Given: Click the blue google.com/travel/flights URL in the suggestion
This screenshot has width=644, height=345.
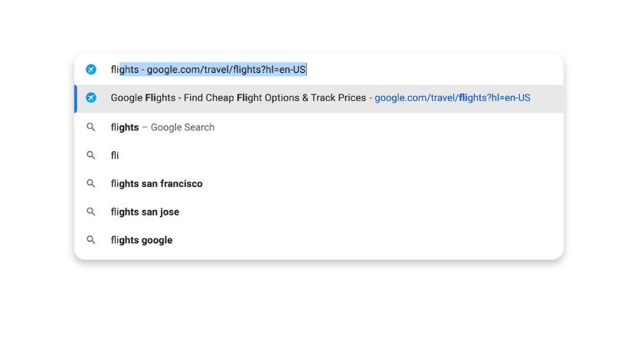Looking at the screenshot, I should (x=452, y=98).
